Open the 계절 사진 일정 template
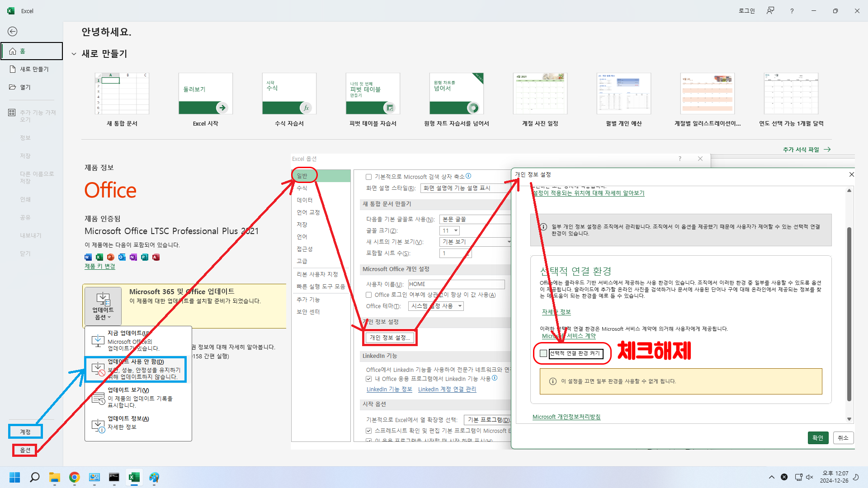This screenshot has height=488, width=868. pyautogui.click(x=540, y=99)
